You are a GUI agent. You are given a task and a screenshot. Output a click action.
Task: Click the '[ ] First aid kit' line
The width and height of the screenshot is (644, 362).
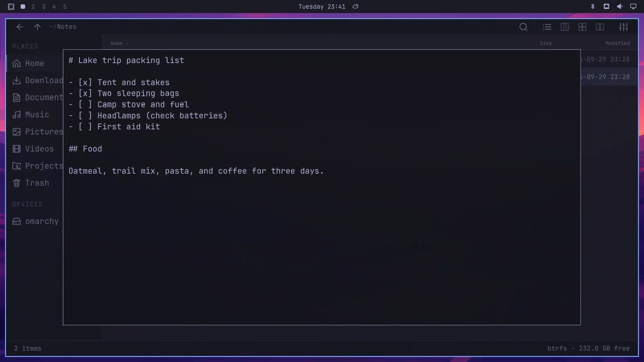pos(114,127)
